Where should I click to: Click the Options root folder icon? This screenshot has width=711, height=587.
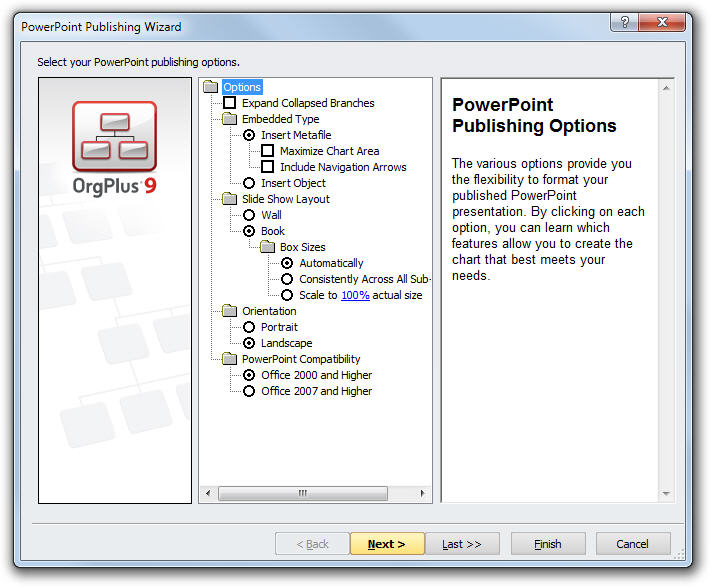point(211,87)
